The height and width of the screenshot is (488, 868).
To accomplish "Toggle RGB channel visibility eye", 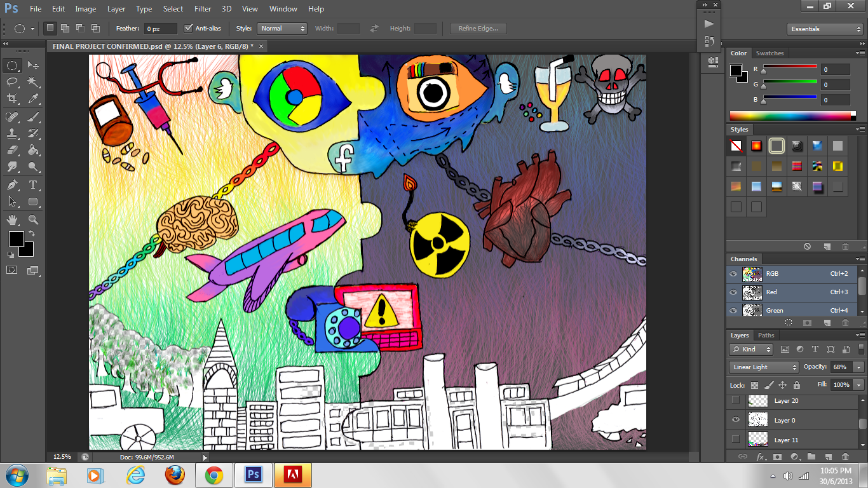I will pyautogui.click(x=734, y=274).
